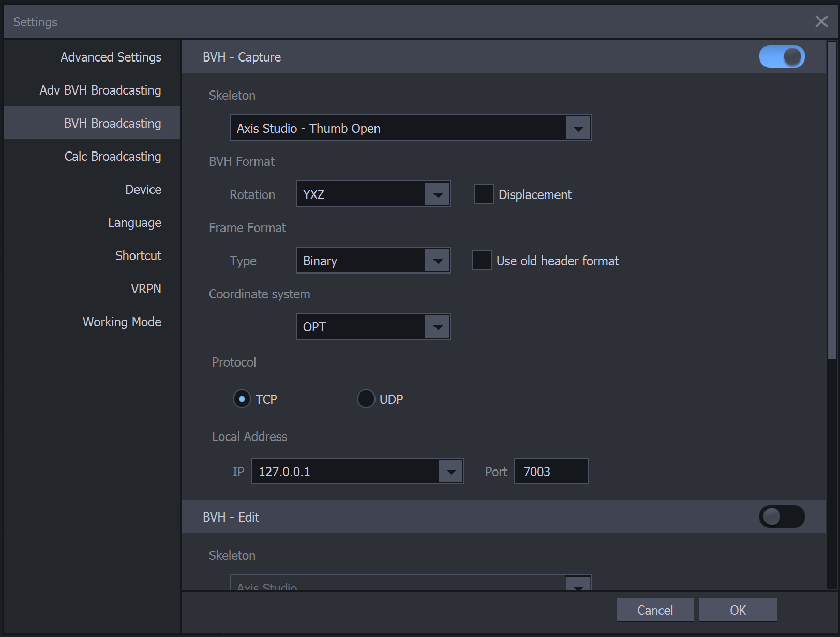Click the BVH - Capture section header
Screen dimensions: 840x637
tap(504, 57)
